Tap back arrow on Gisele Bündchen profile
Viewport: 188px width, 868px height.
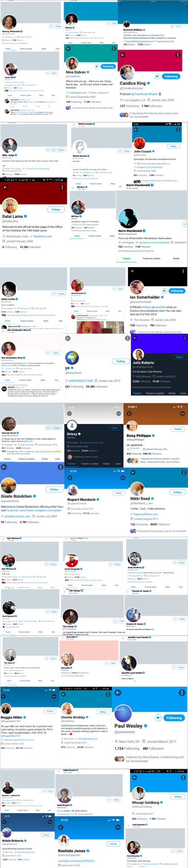[4, 467]
